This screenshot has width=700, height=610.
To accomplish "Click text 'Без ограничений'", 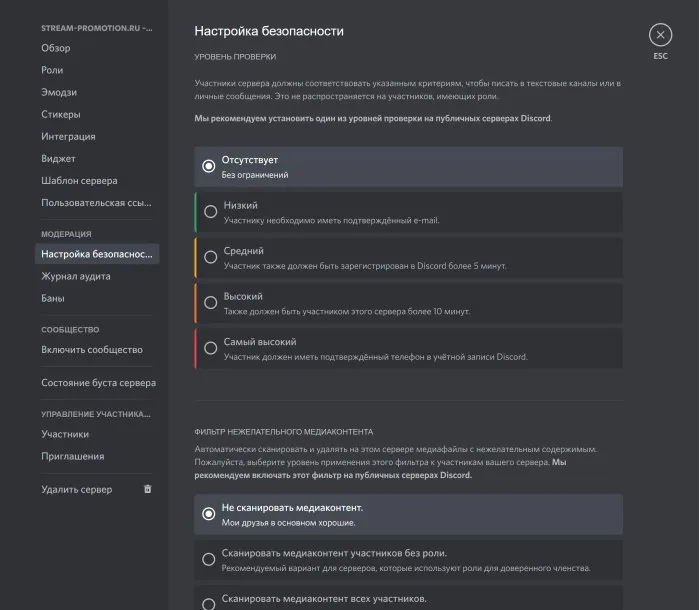I will coord(254,175).
